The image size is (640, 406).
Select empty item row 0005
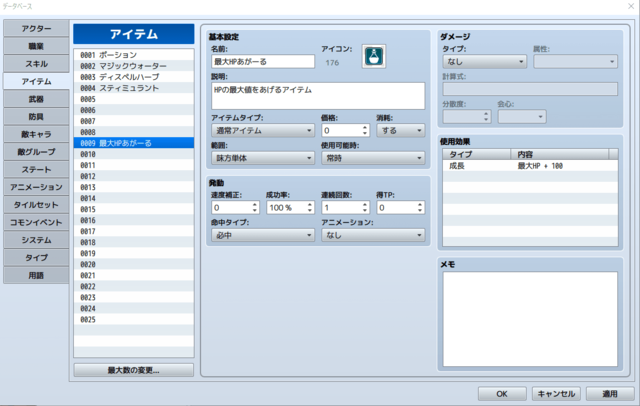[134, 99]
